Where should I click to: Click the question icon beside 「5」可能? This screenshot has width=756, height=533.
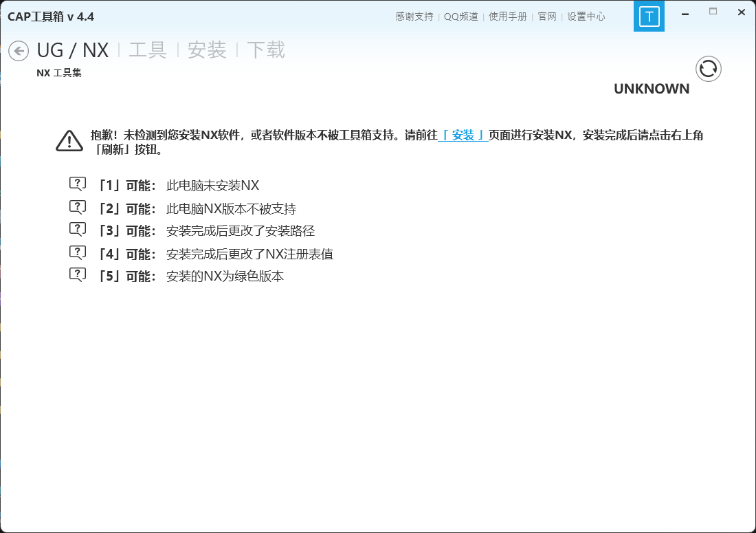[77, 274]
